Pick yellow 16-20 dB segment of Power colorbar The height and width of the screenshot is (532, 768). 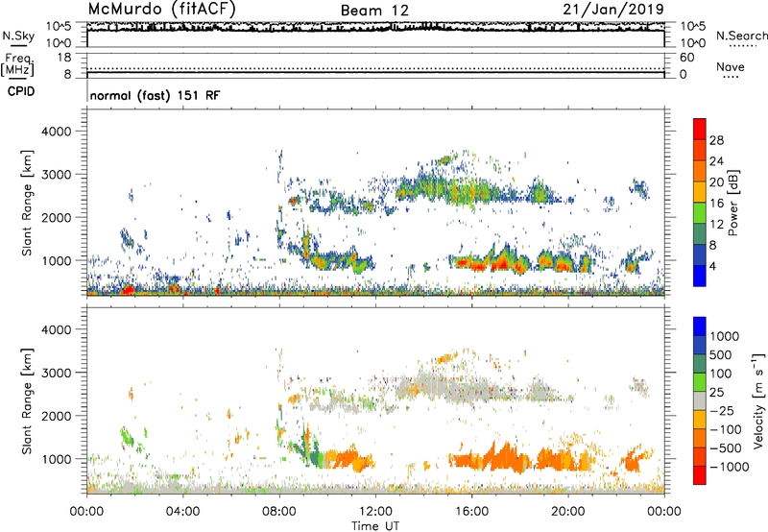click(x=700, y=192)
